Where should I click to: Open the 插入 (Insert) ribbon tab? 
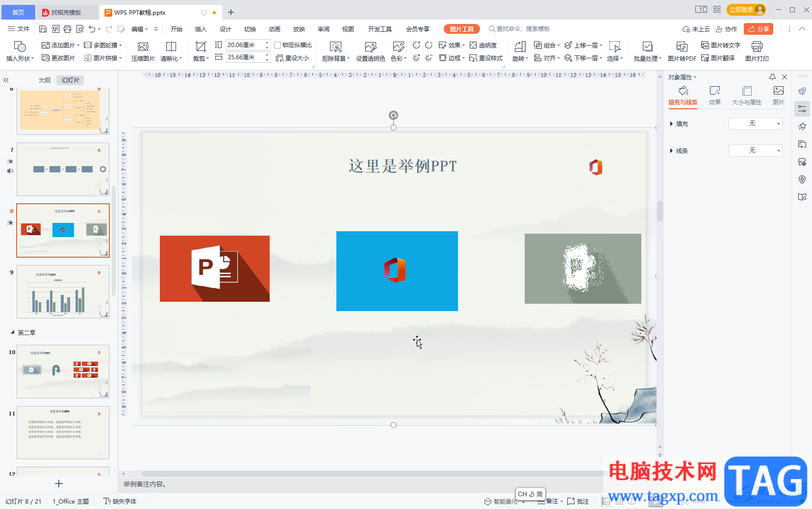[201, 29]
